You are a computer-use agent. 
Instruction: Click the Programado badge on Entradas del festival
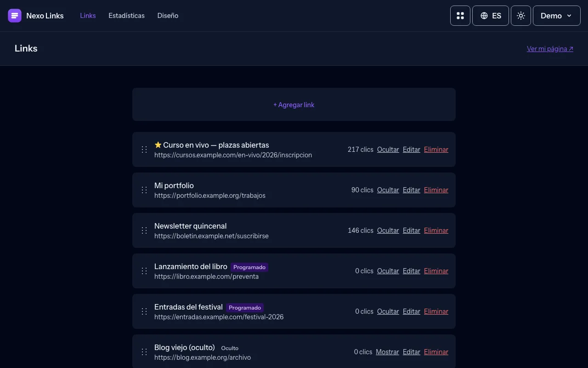(x=245, y=308)
